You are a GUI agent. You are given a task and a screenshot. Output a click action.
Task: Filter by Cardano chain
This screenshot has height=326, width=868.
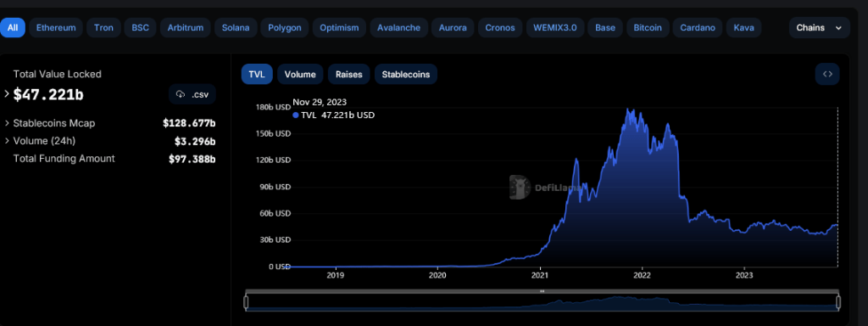coord(698,28)
